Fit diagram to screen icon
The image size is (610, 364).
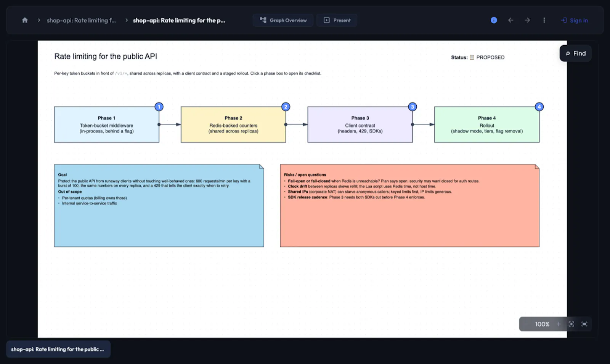571,324
